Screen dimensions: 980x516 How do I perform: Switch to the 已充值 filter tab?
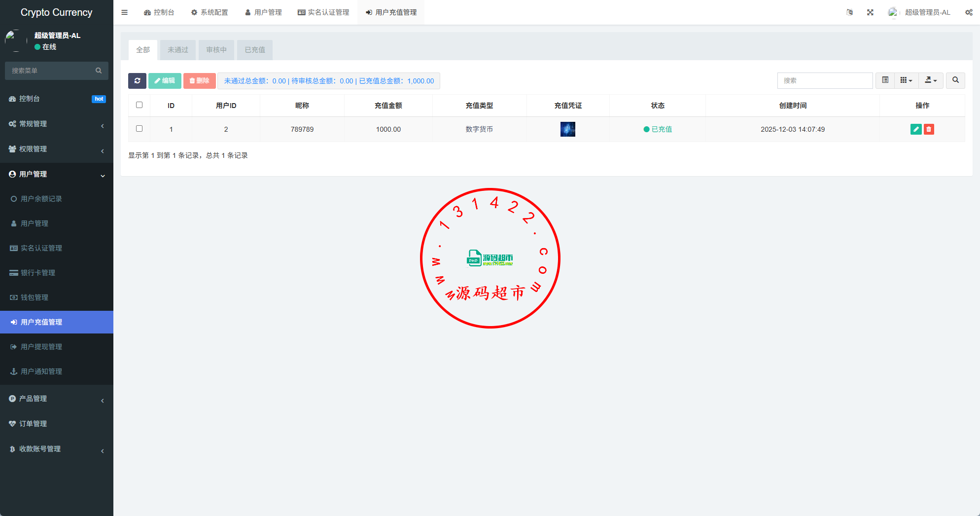click(254, 50)
